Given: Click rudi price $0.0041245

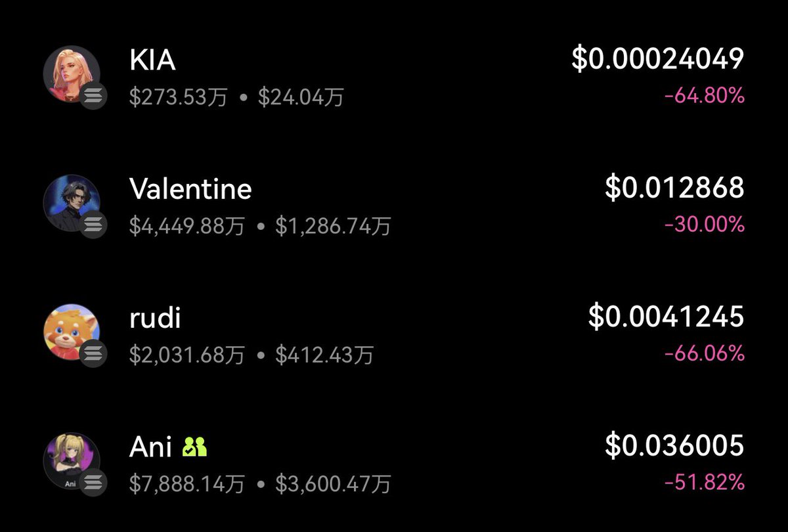Looking at the screenshot, I should click(x=667, y=317).
